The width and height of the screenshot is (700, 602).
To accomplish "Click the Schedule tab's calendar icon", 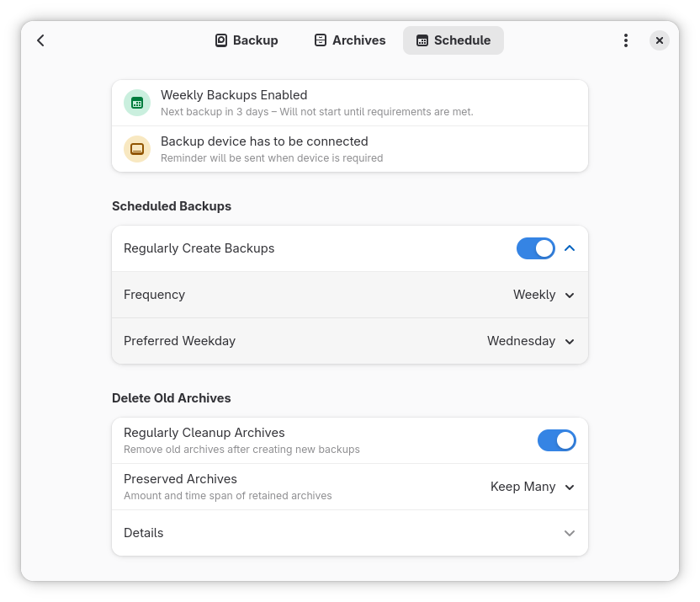I will click(422, 40).
